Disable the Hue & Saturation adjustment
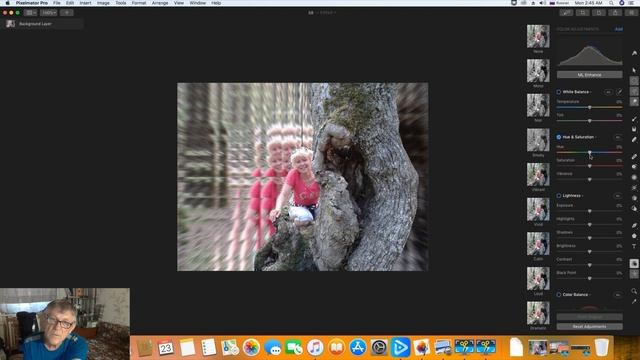 tap(559, 137)
